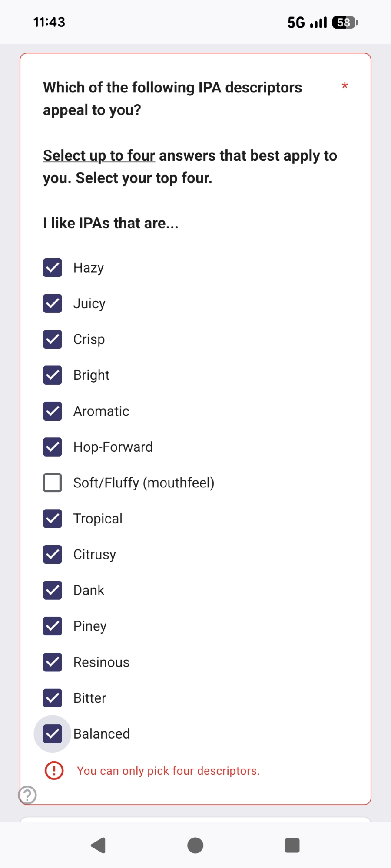Deselect the Balanced checkbox

coord(53,733)
